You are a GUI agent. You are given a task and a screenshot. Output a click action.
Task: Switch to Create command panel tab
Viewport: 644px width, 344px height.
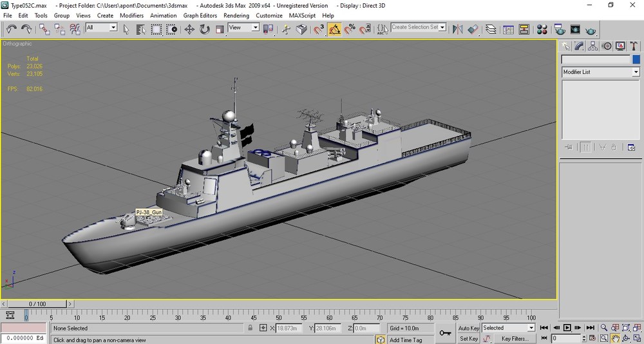[x=566, y=46]
